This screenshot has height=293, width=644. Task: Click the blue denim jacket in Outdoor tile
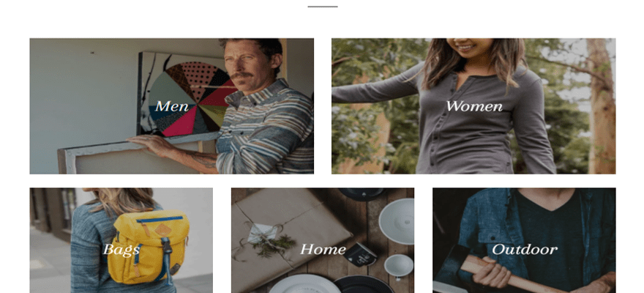click(x=481, y=230)
